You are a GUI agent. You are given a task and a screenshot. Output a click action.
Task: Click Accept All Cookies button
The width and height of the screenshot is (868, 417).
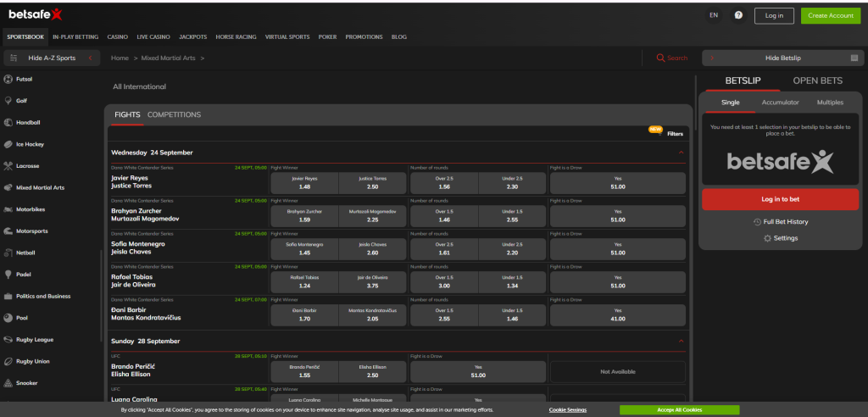679,410
